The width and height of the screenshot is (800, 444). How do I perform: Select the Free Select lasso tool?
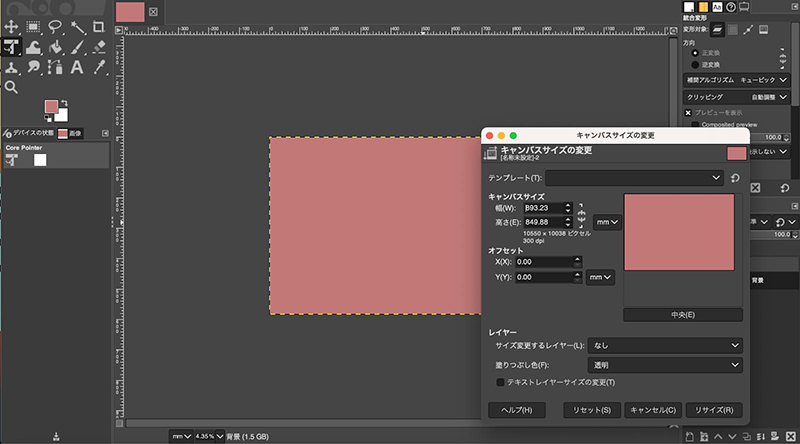(x=55, y=27)
